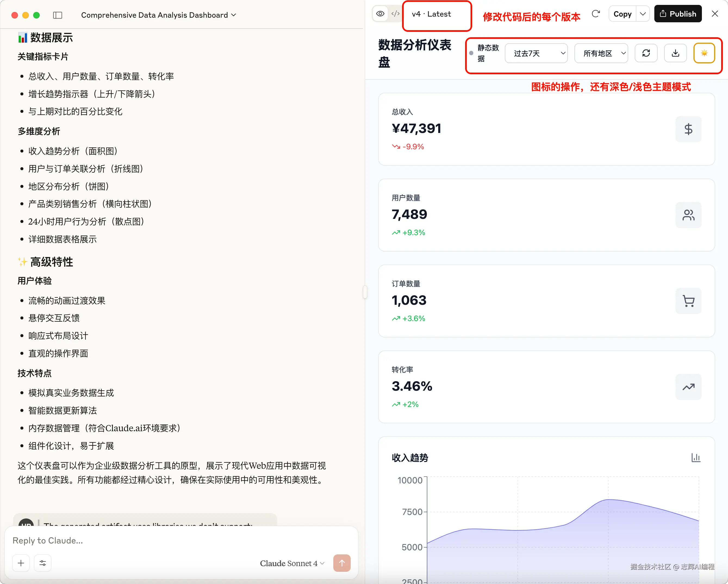Switch to artifact preview eye view
The height and width of the screenshot is (584, 728).
(381, 14)
